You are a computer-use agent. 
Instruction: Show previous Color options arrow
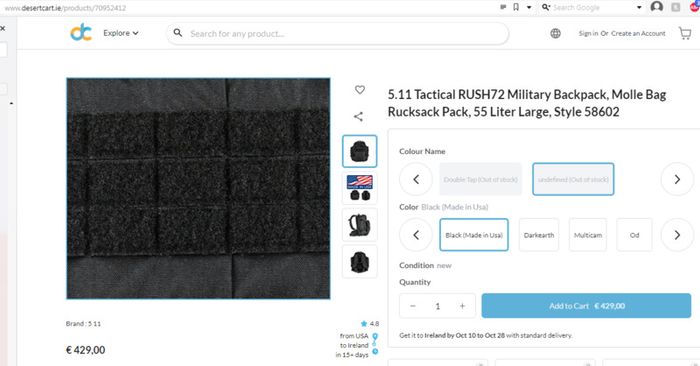[x=416, y=235]
